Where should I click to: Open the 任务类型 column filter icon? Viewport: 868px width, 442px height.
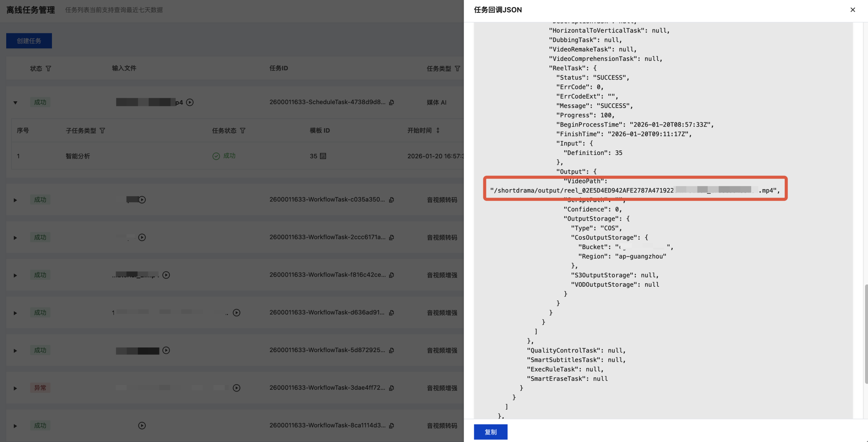pyautogui.click(x=457, y=68)
